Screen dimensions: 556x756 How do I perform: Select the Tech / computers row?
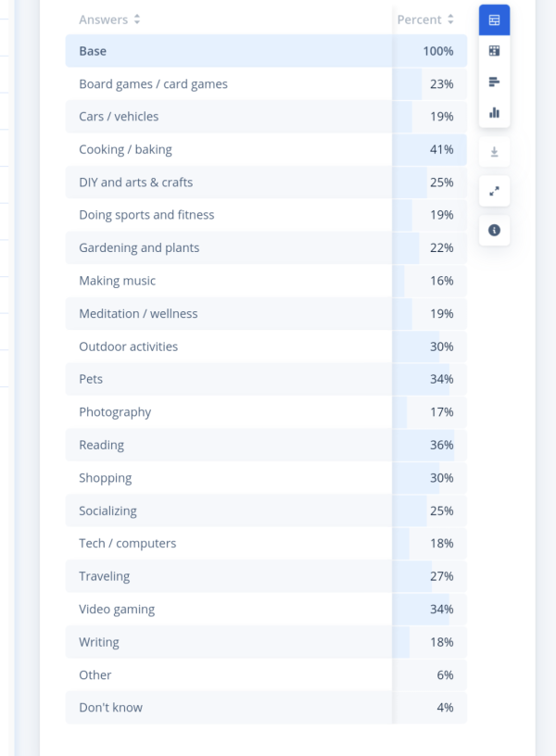(x=266, y=543)
